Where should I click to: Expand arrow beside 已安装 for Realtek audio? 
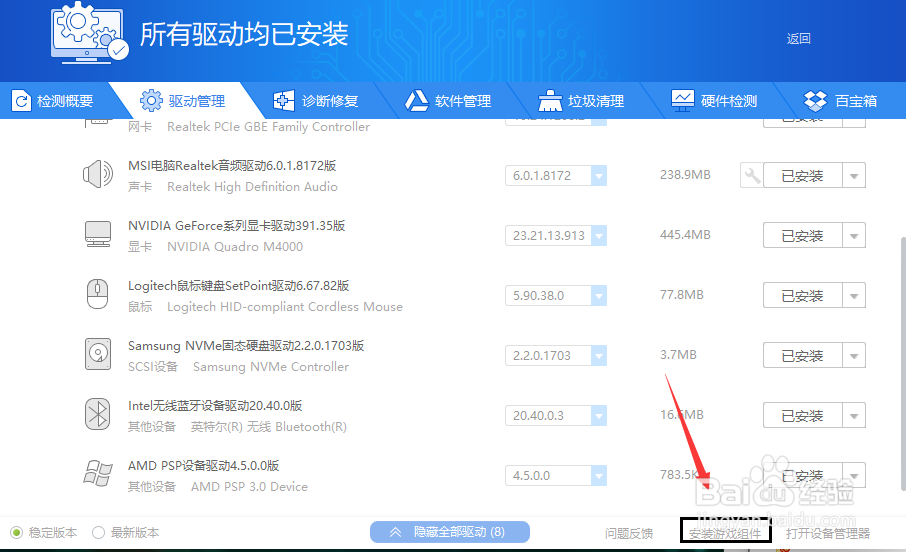click(x=854, y=175)
